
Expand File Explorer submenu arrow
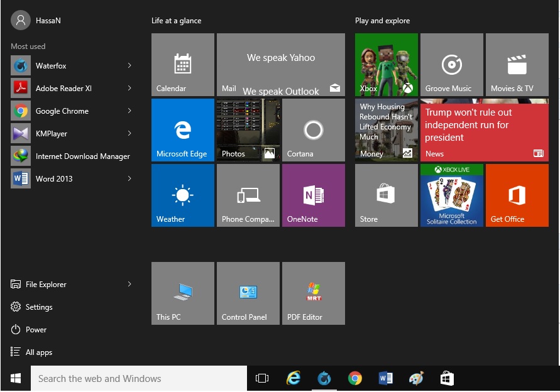point(129,285)
